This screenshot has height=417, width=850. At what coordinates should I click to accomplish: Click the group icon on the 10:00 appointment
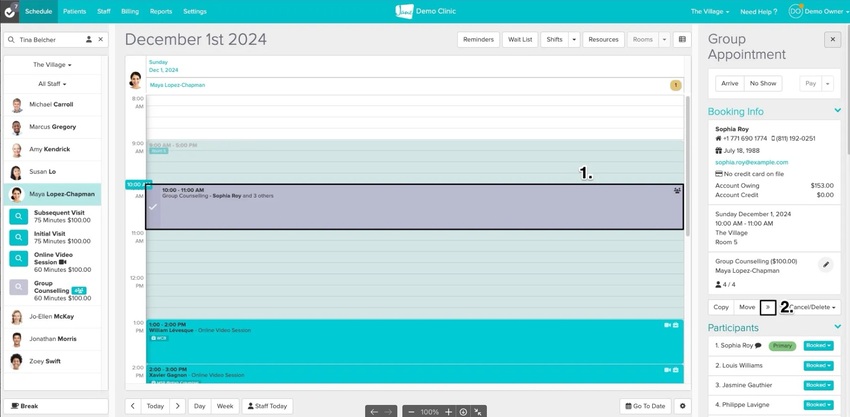677,190
